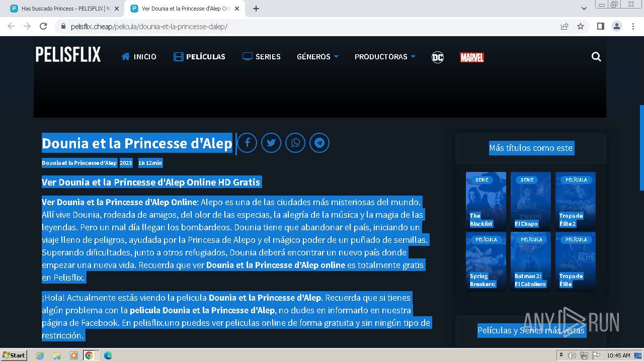Show hidden tray icons arrow
The height and width of the screenshot is (362, 644).
[561, 355]
